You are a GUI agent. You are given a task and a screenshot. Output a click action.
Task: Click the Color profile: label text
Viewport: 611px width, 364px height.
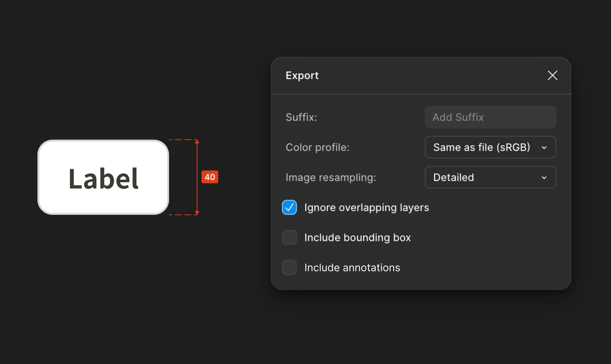pyautogui.click(x=317, y=147)
